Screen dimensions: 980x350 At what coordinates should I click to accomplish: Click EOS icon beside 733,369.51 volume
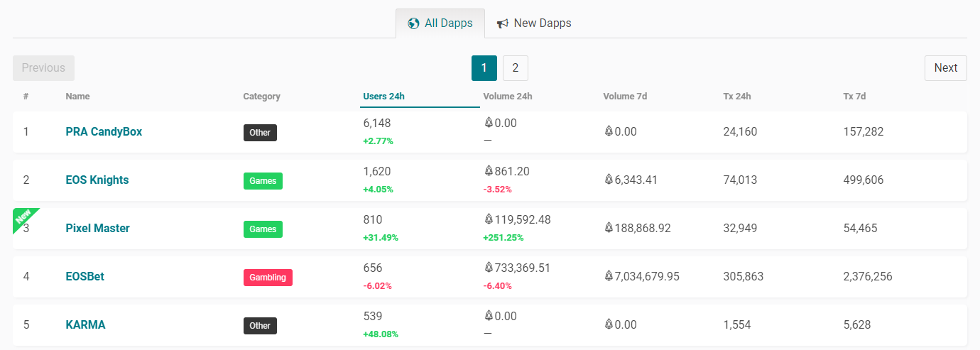click(489, 268)
